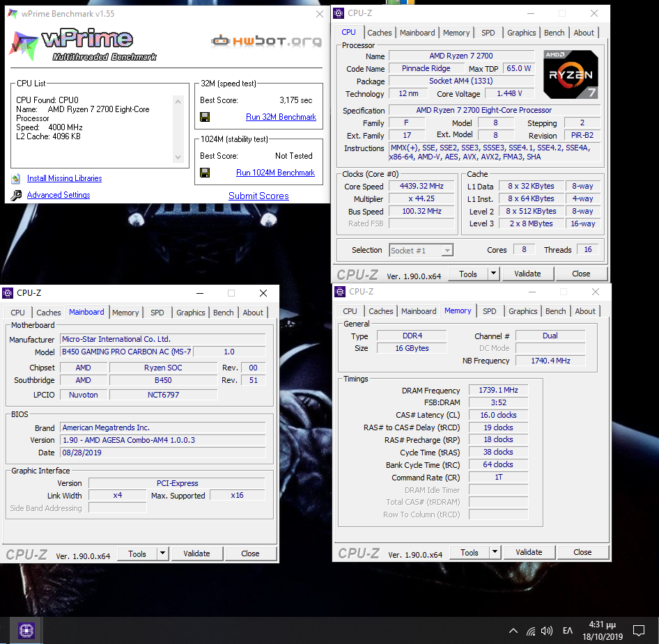Click the wPrime title bar app icon
The width and height of the screenshot is (659, 644).
tap(13, 13)
